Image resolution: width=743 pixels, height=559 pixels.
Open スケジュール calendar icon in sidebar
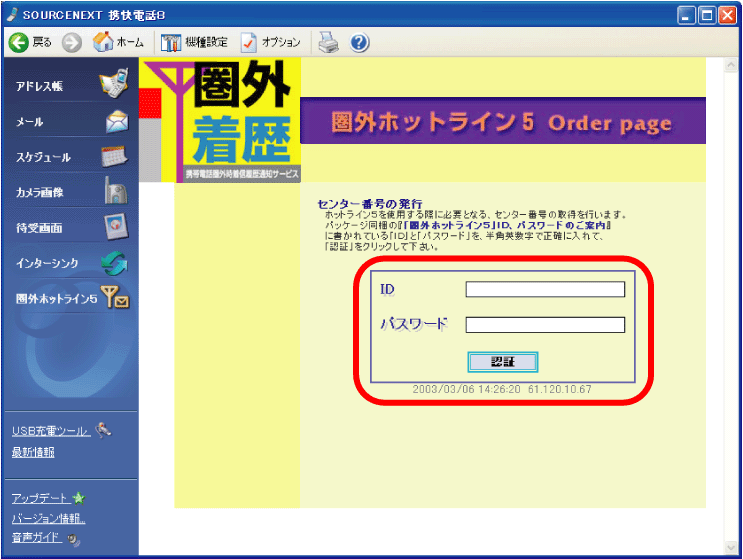coord(114,156)
